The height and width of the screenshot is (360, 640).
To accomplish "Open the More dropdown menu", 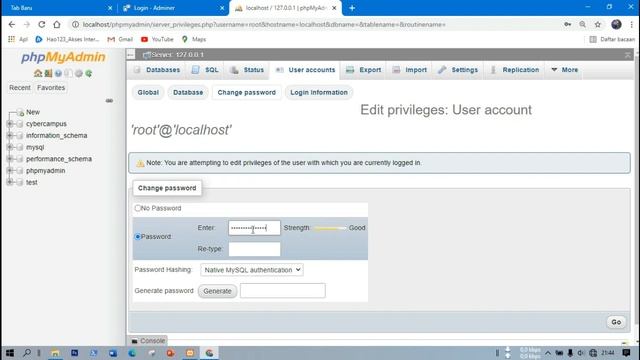I will 564,70.
